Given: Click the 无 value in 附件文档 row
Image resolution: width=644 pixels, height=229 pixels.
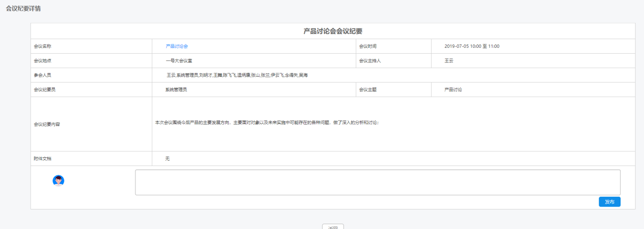Looking at the screenshot, I should click(x=167, y=159).
